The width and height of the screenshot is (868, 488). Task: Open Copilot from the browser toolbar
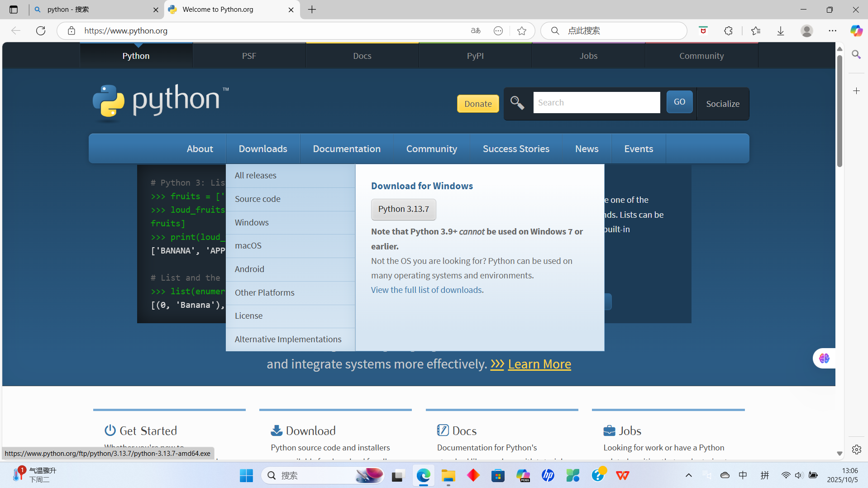tap(856, 31)
